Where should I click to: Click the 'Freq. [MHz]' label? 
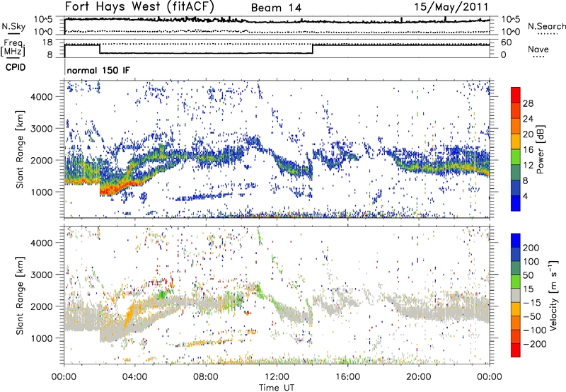[13, 47]
